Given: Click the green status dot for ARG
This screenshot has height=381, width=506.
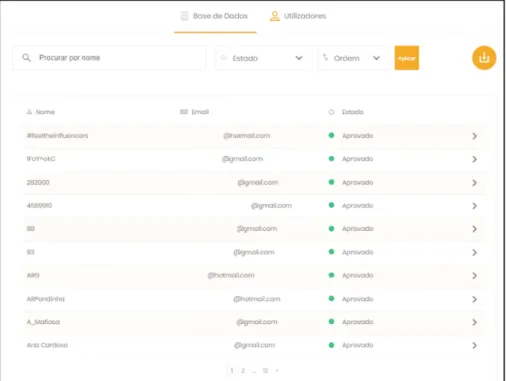Looking at the screenshot, I should click(x=331, y=275).
